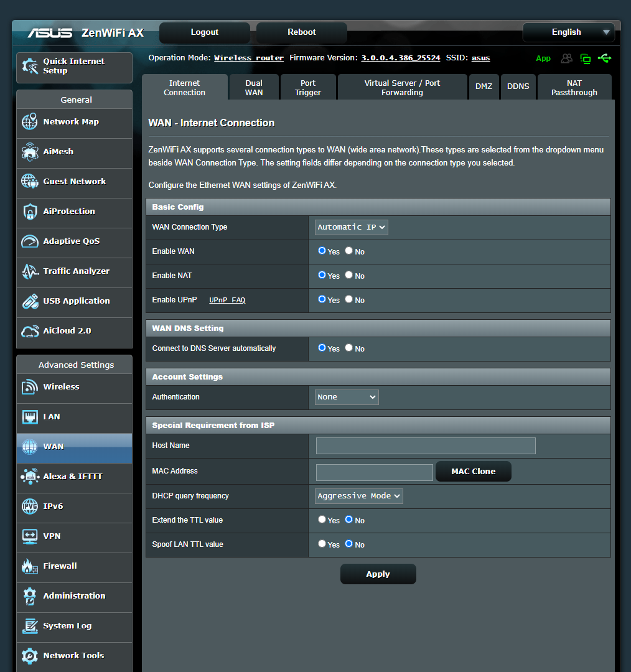Set Extend the TTL value to Yes
The image size is (631, 672).
pos(322,520)
